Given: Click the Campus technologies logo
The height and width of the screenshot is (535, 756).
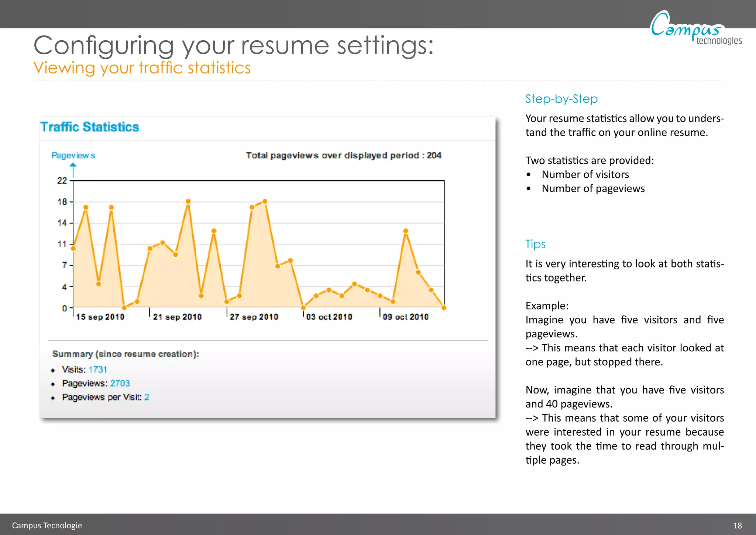Looking at the screenshot, I should pos(696,28).
